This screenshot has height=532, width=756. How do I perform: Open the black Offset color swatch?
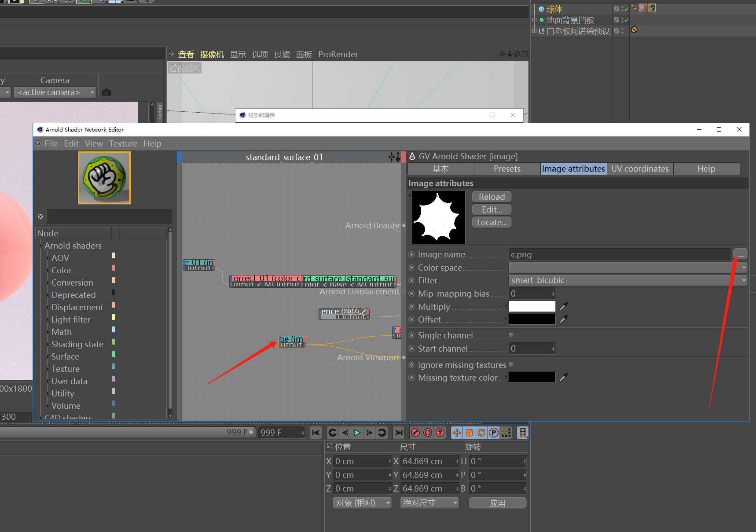(x=532, y=319)
